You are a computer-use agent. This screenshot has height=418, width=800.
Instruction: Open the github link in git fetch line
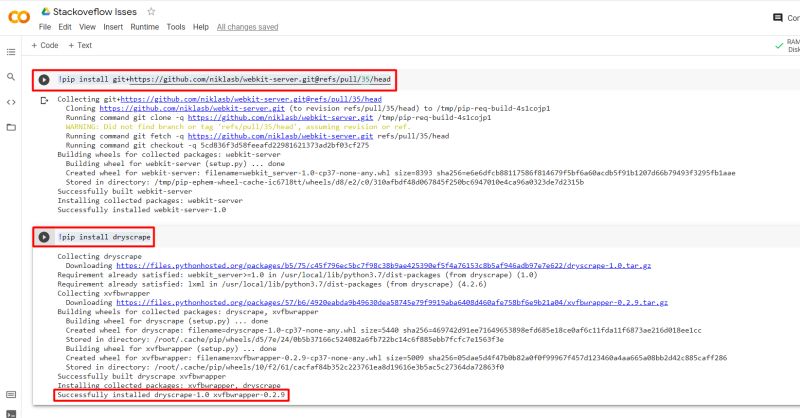pos(280,136)
